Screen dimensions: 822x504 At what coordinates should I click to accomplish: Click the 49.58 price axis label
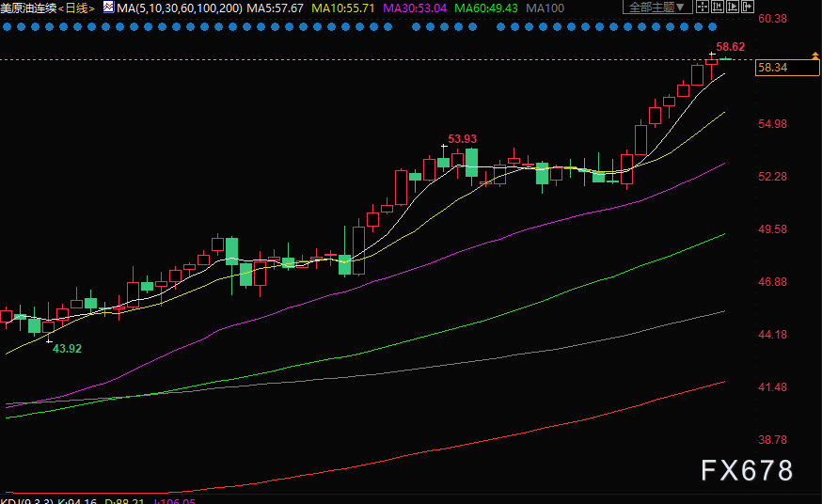pos(773,229)
